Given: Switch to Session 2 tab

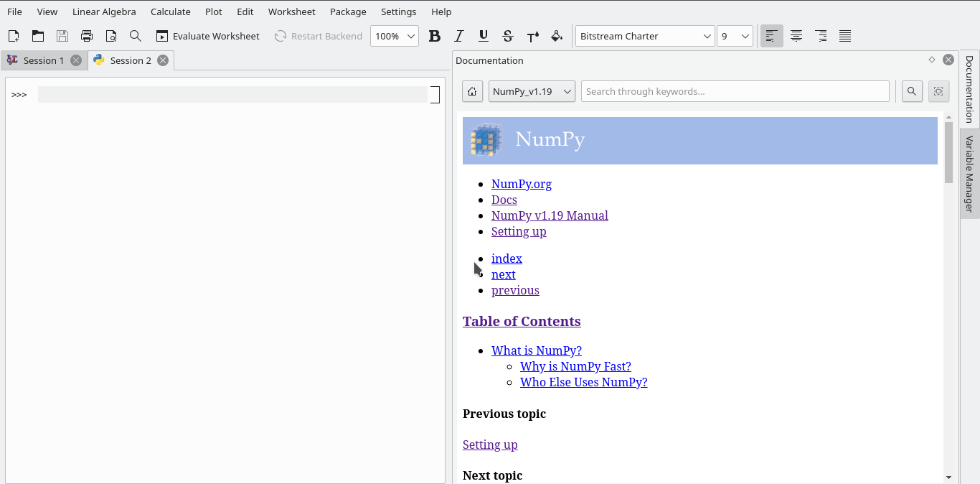Looking at the screenshot, I should [x=130, y=60].
